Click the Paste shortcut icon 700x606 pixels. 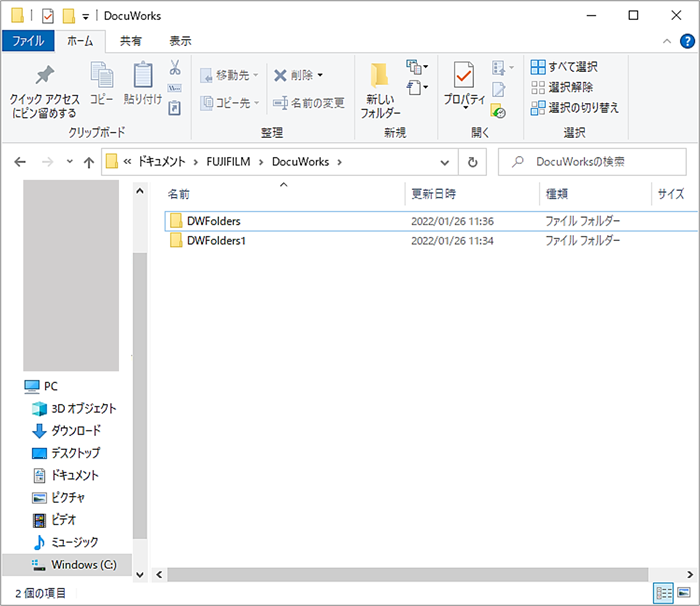(175, 108)
